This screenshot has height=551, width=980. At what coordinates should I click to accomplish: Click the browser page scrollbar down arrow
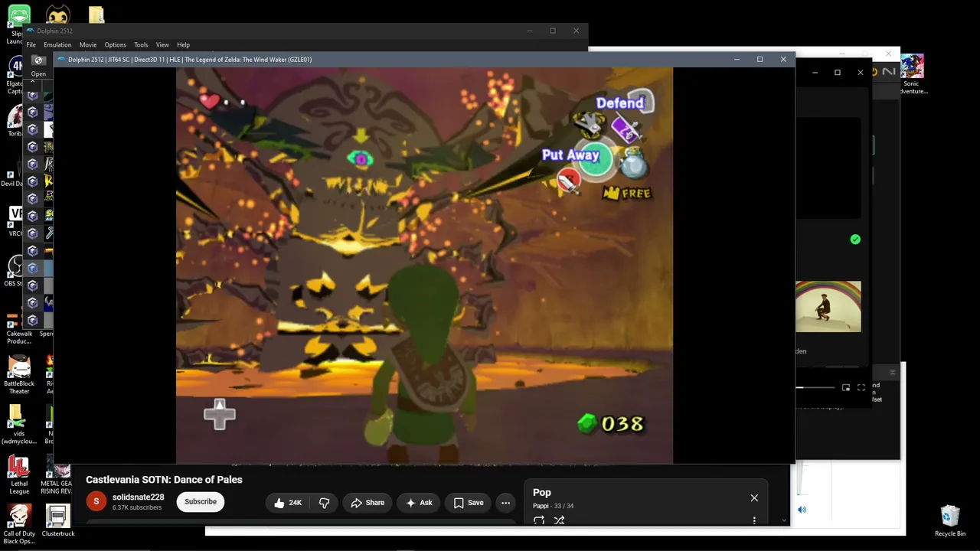pyautogui.click(x=784, y=520)
